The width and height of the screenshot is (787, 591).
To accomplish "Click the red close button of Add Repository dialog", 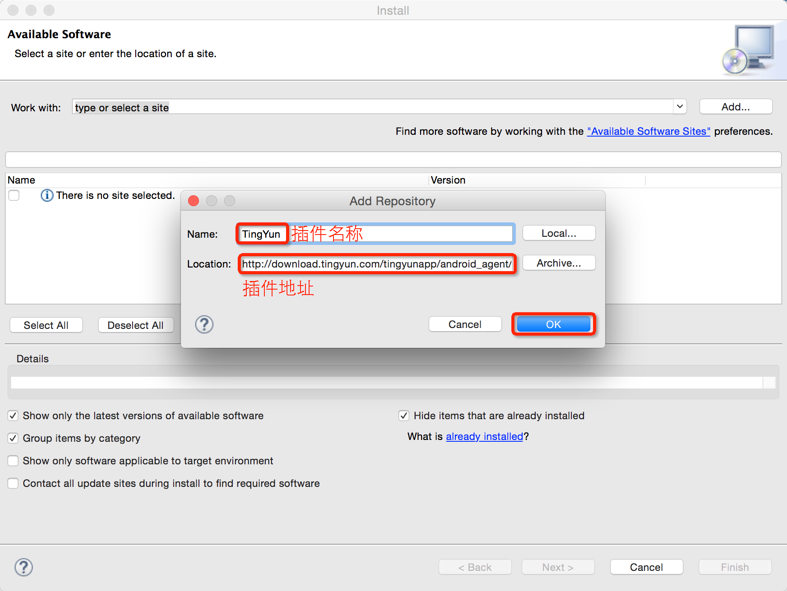I will 194,201.
